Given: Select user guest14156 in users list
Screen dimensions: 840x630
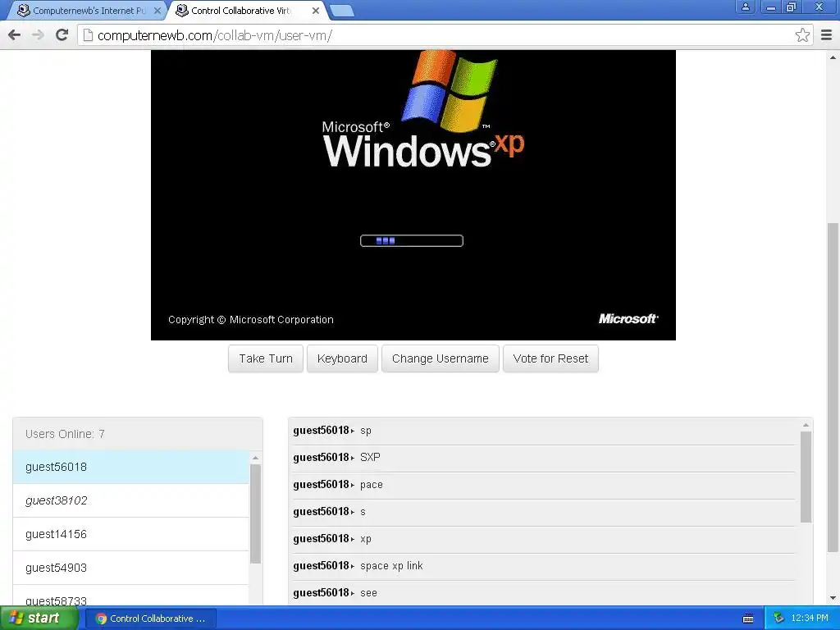Looking at the screenshot, I should click(x=131, y=534).
